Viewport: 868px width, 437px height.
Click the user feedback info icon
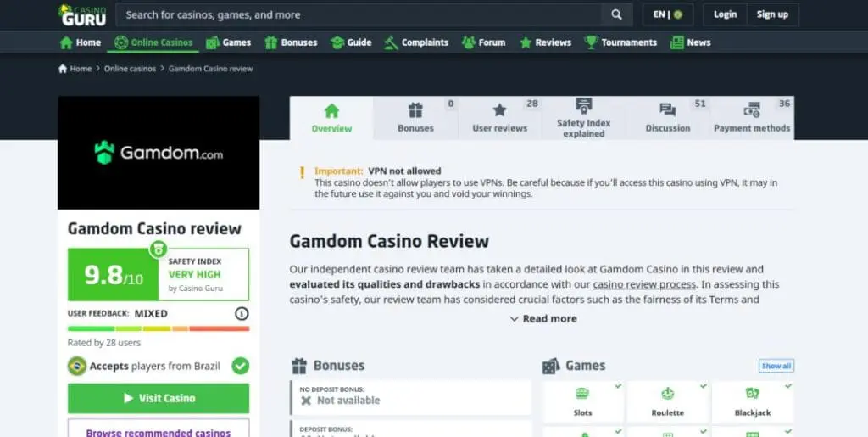coord(242,313)
